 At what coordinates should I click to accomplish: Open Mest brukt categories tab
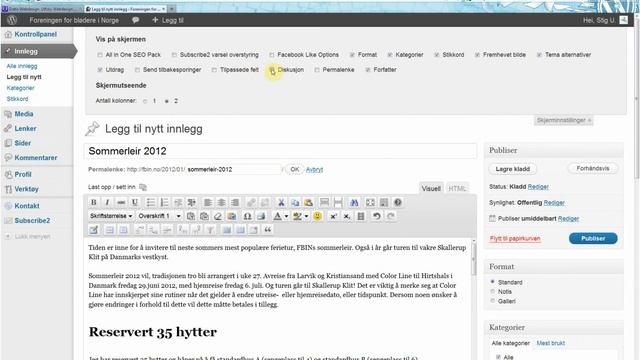tap(551, 343)
